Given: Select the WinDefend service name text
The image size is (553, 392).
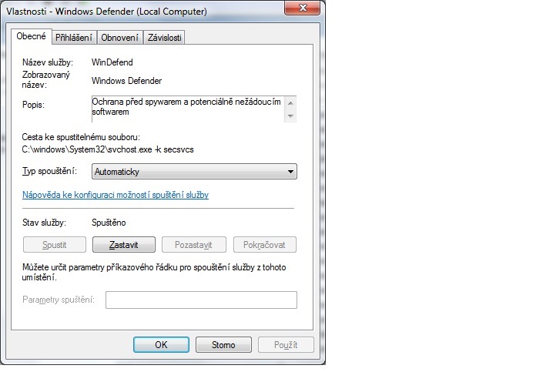Looking at the screenshot, I should click(x=112, y=62).
